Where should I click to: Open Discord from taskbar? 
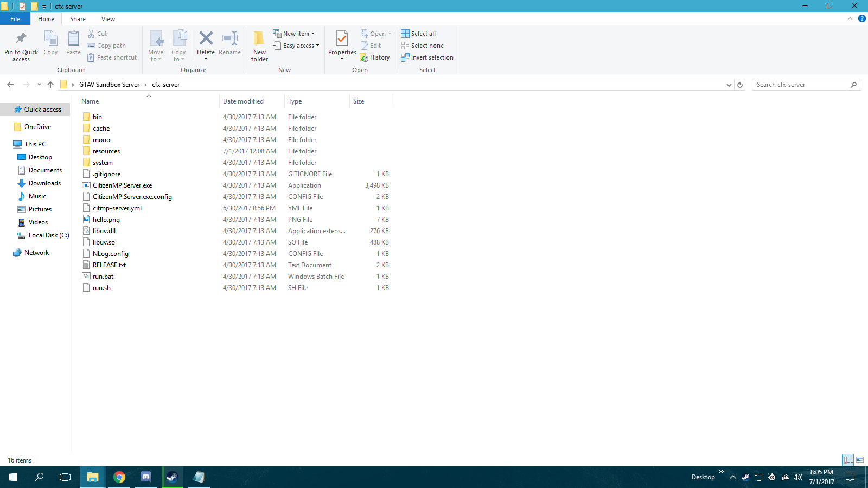pos(146,477)
